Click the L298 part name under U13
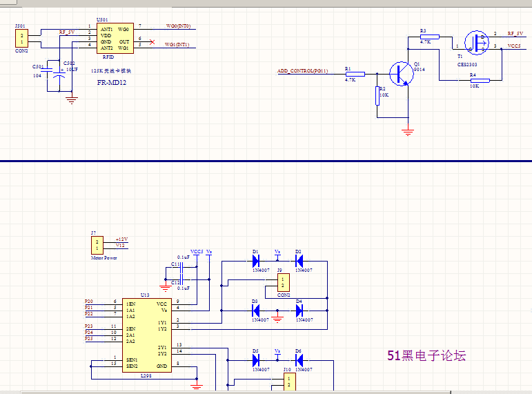The height and width of the screenshot is (394, 532). pyautogui.click(x=146, y=375)
